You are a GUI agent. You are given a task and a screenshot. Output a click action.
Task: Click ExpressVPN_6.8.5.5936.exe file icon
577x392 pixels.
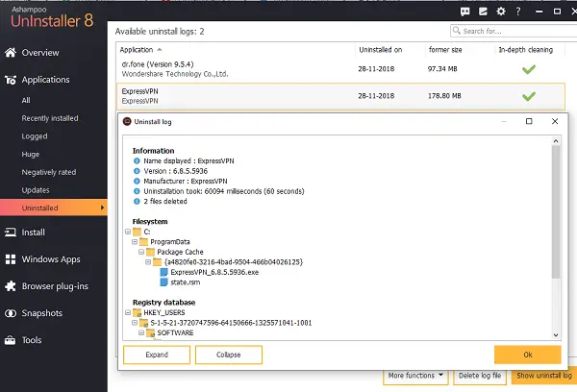tap(164, 272)
